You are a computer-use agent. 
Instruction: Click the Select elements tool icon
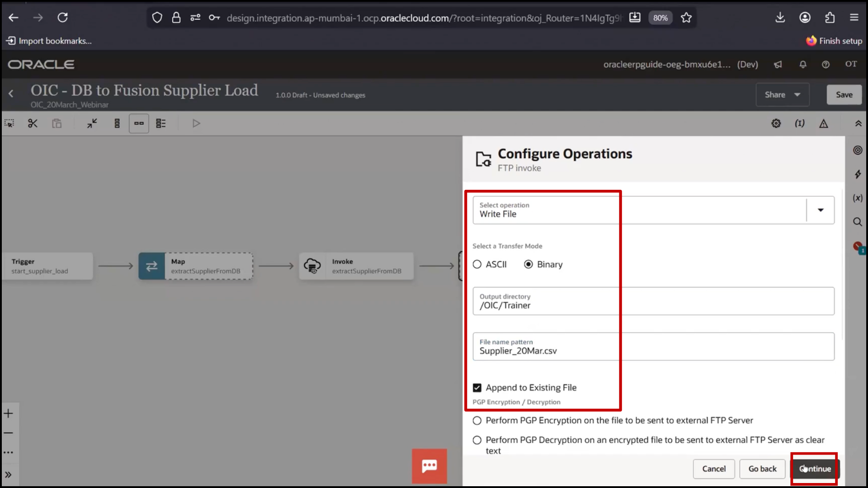[9, 123]
